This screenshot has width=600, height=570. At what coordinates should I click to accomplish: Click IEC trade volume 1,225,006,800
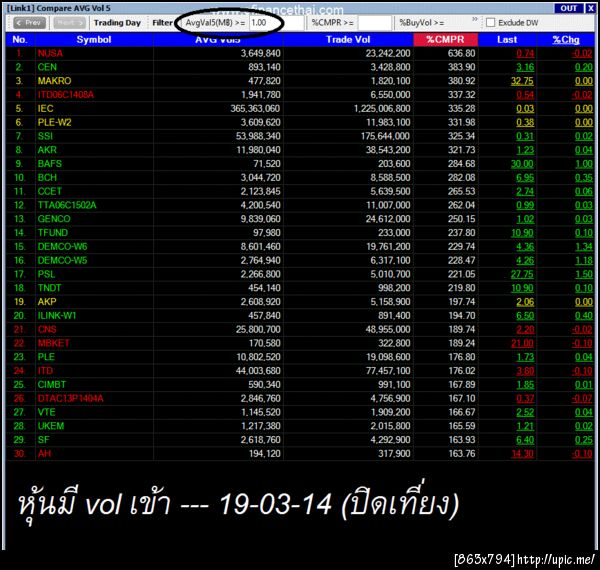point(382,109)
